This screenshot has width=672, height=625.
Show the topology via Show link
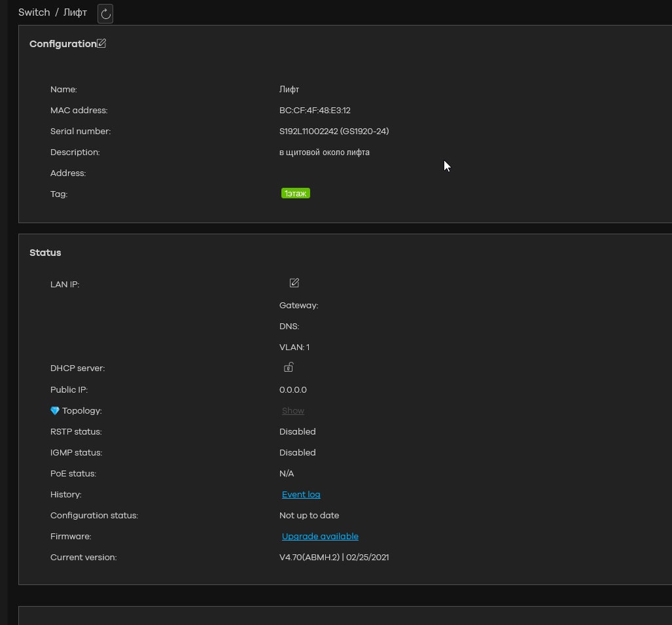(292, 411)
